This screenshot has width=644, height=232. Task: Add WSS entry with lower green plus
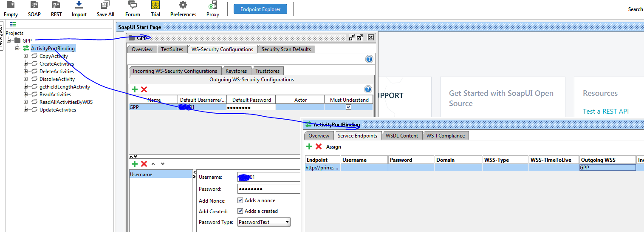[135, 164]
